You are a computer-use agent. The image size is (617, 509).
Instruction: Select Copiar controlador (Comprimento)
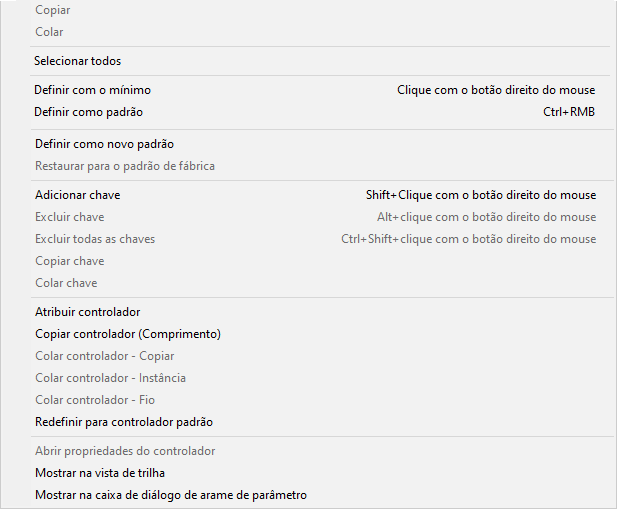point(128,334)
